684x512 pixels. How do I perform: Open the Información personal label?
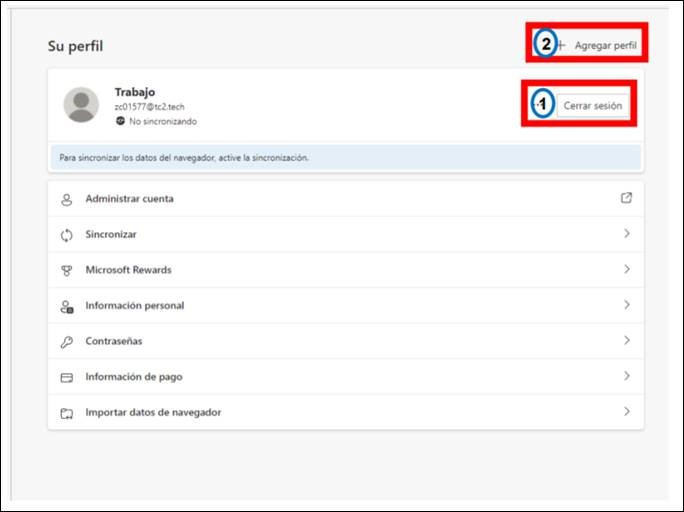pos(134,306)
